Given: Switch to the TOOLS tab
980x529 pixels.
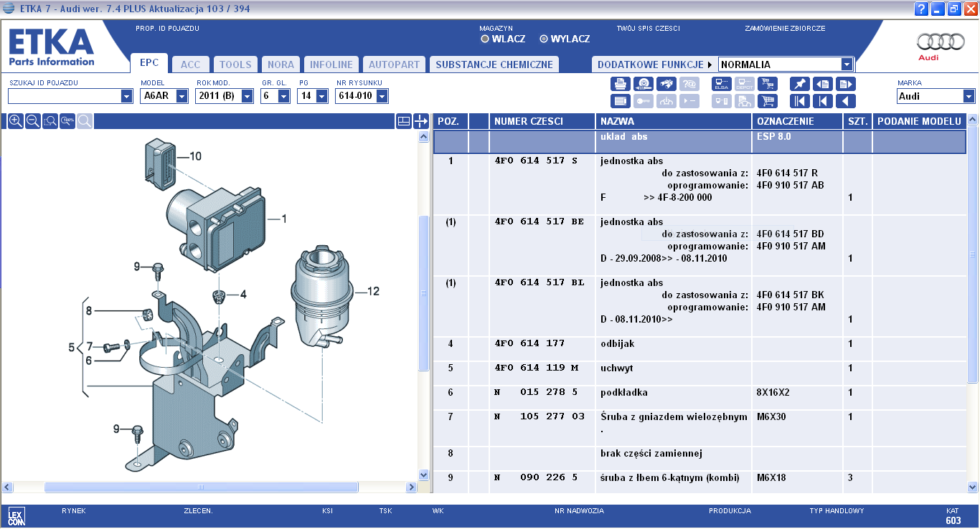Looking at the screenshot, I should pos(235,65).
